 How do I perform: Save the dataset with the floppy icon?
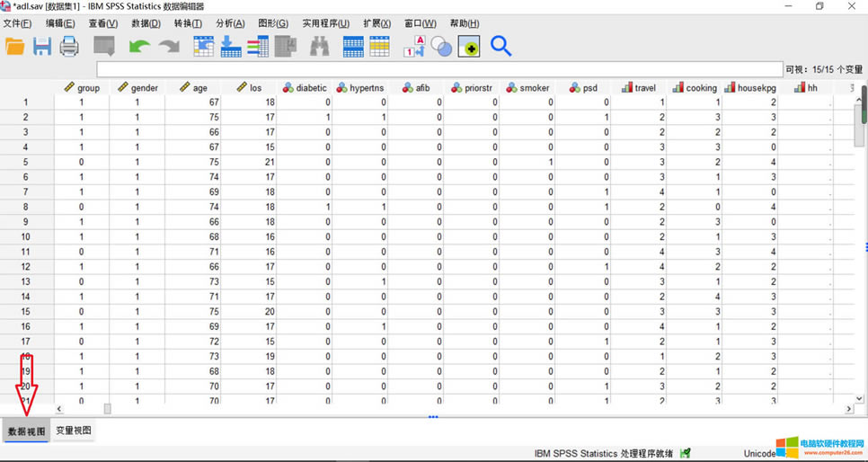[x=42, y=47]
